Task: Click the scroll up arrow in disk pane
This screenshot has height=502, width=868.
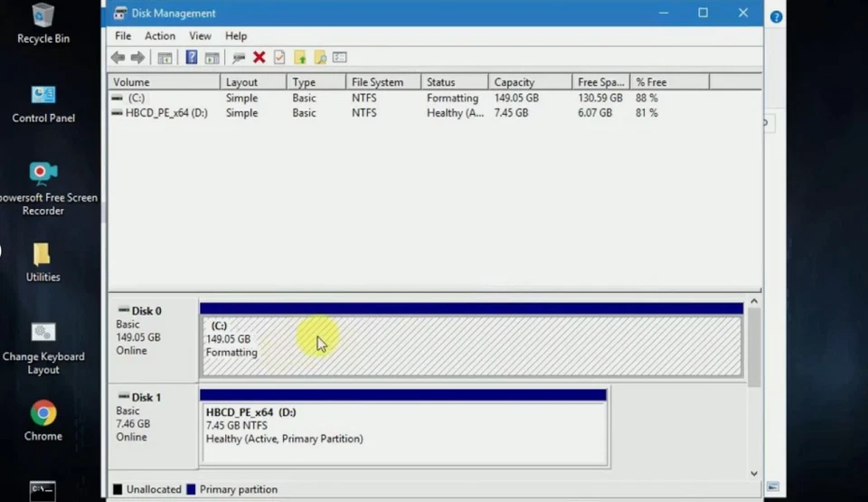Action: [754, 301]
